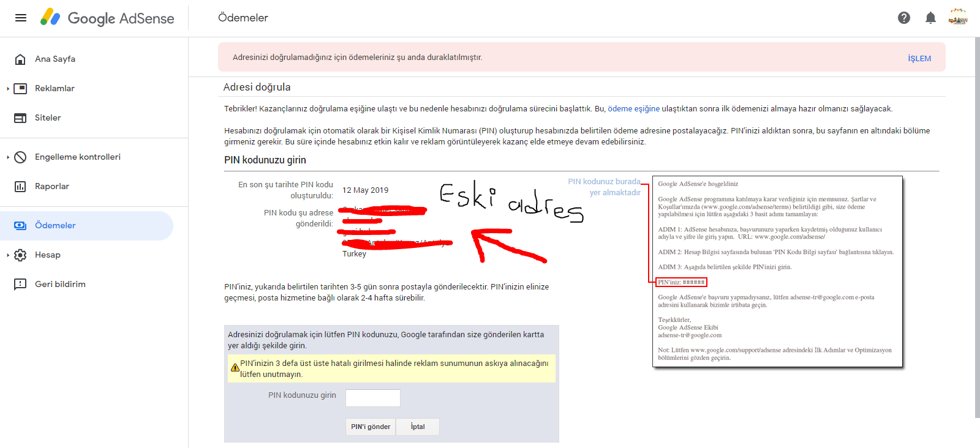Image resolution: width=980 pixels, height=448 pixels.
Task: Click the payments-paused alert message text
Action: click(358, 58)
